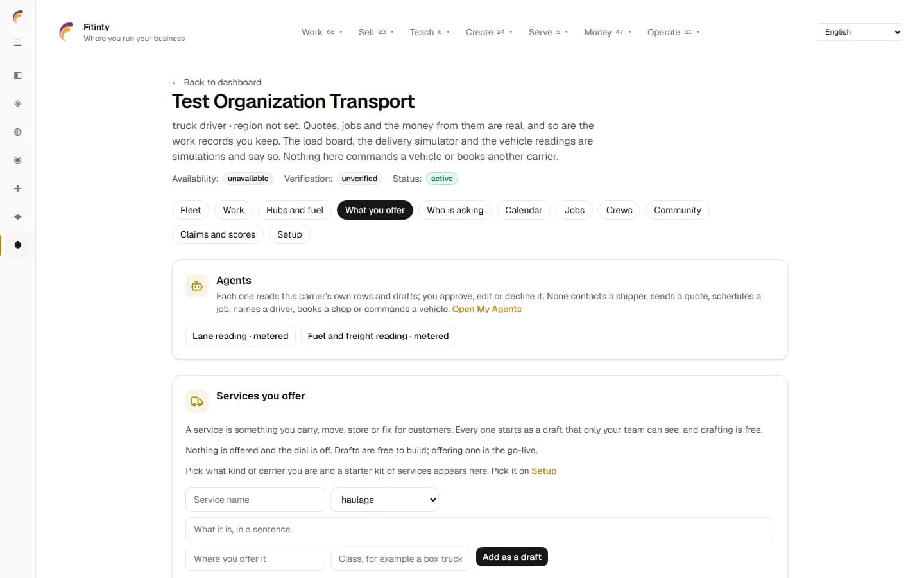This screenshot has height=578, width=924.
Task: Click the black hexagon sidebar icon
Action: [18, 245]
